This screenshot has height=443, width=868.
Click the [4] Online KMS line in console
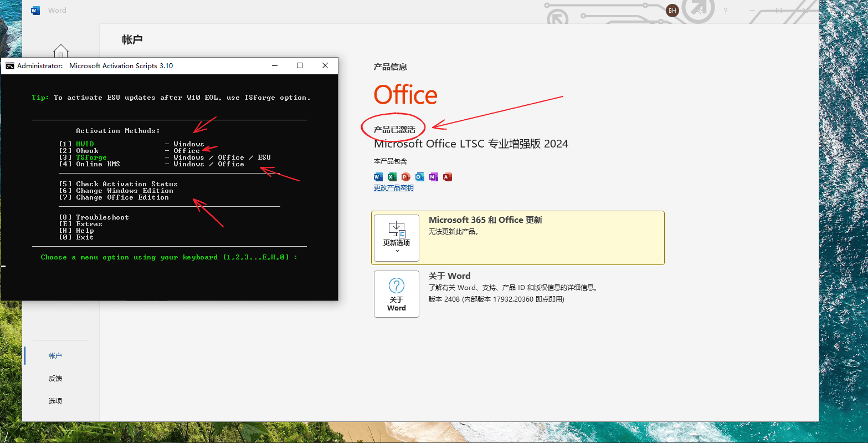tap(152, 164)
